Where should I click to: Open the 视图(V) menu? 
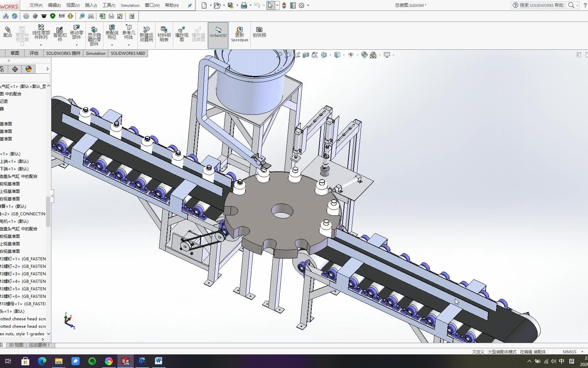[x=72, y=5]
